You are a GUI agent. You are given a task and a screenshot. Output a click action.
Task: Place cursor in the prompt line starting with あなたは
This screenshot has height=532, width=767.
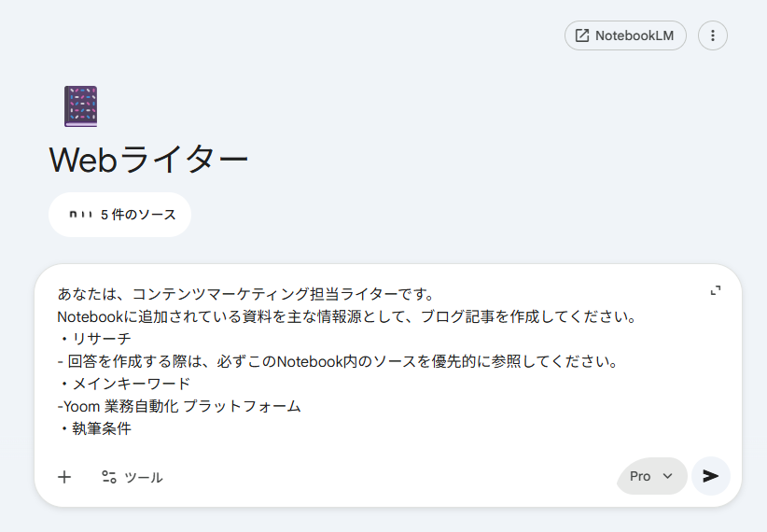coord(245,294)
